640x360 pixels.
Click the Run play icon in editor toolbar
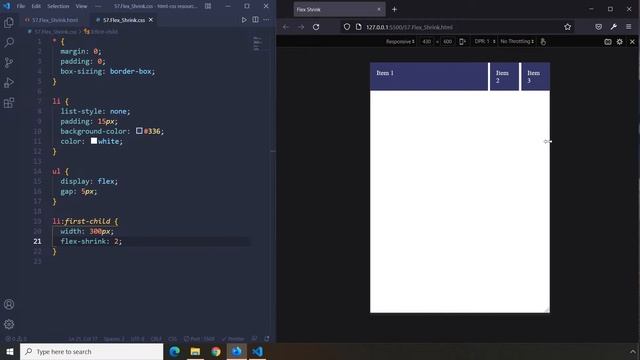244,20
